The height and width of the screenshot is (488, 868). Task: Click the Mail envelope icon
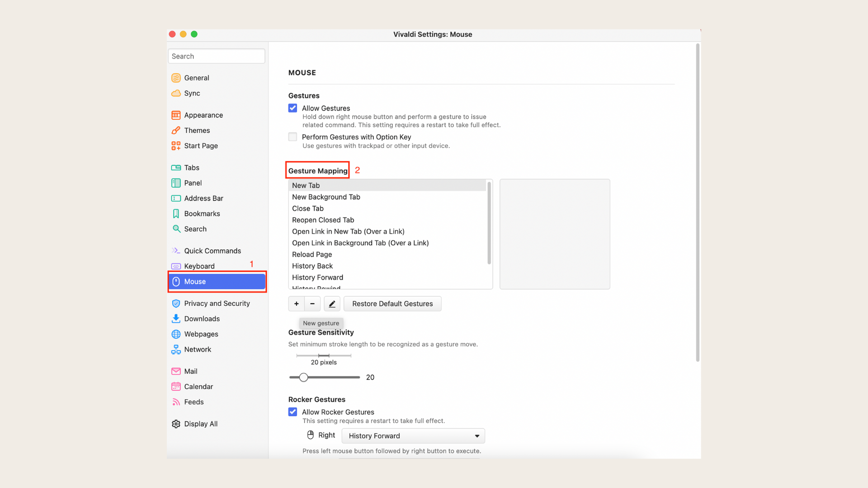[176, 371]
